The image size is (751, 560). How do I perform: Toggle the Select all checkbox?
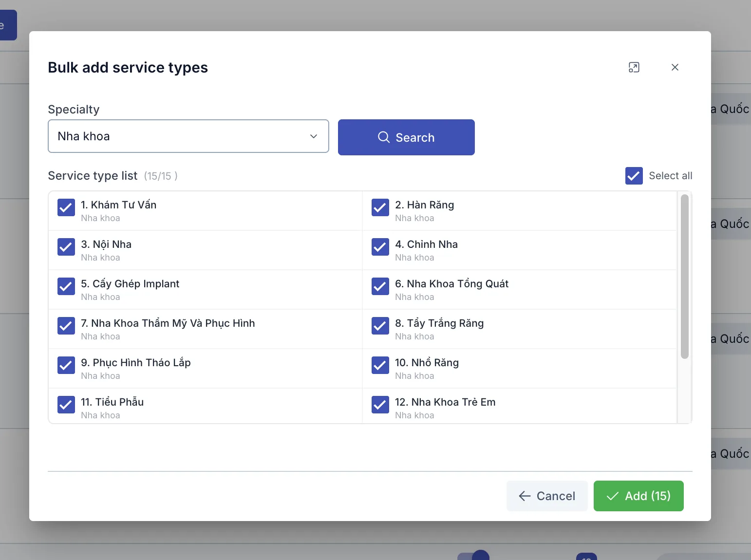634,176
